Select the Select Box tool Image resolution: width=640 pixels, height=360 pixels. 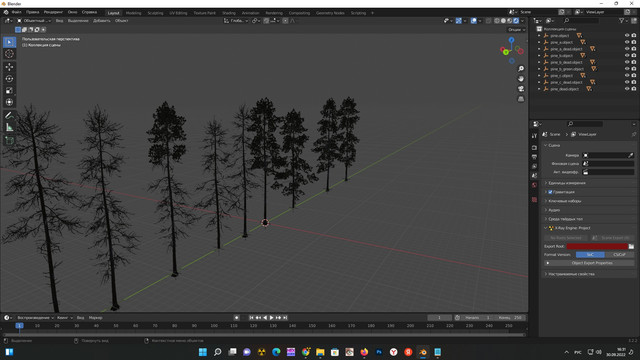[x=9, y=42]
